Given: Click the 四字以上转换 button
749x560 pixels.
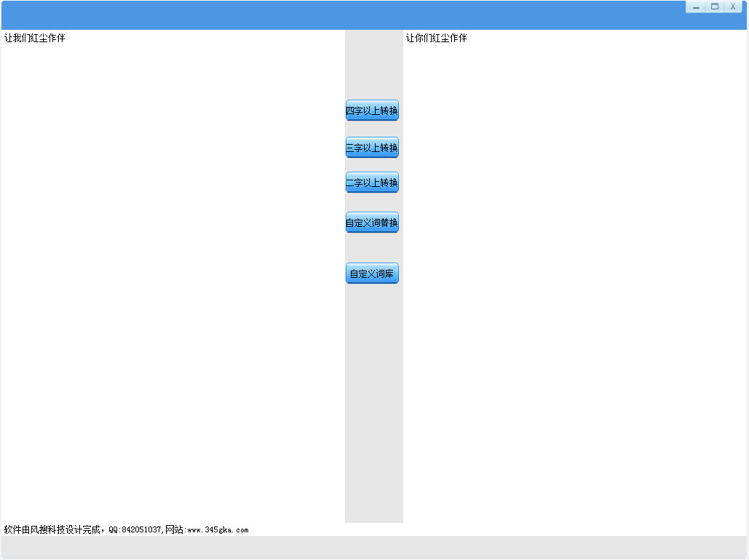Looking at the screenshot, I should (x=372, y=111).
